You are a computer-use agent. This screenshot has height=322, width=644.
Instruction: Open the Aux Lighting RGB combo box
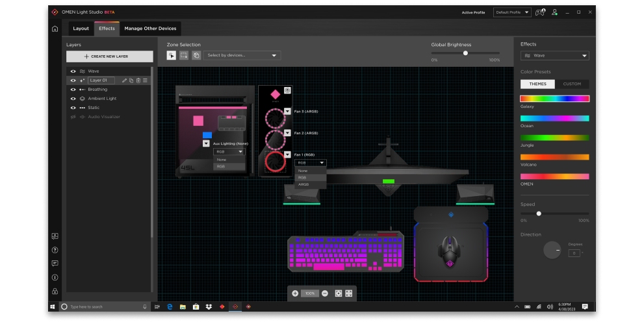(229, 152)
